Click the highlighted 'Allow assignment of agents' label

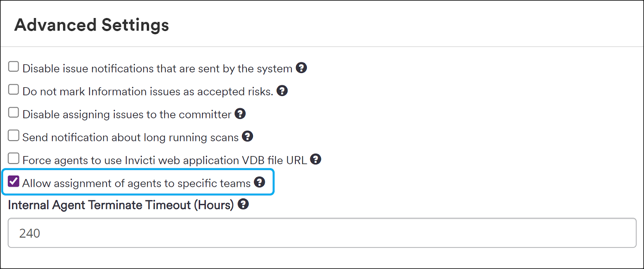point(137,183)
